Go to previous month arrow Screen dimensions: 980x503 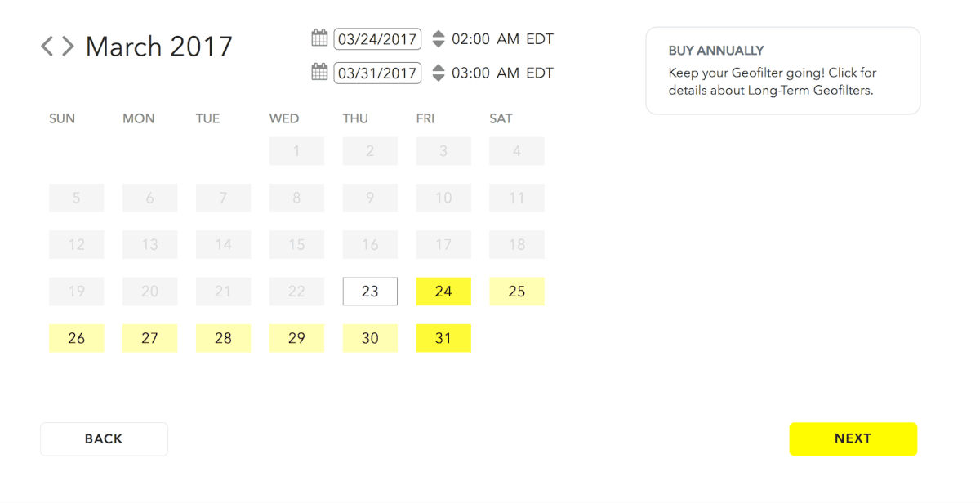47,46
